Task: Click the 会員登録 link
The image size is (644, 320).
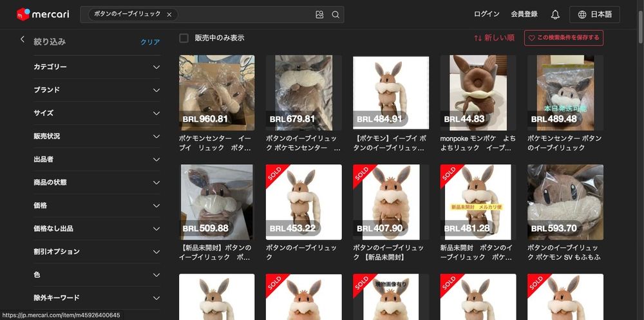Action: pyautogui.click(x=524, y=14)
